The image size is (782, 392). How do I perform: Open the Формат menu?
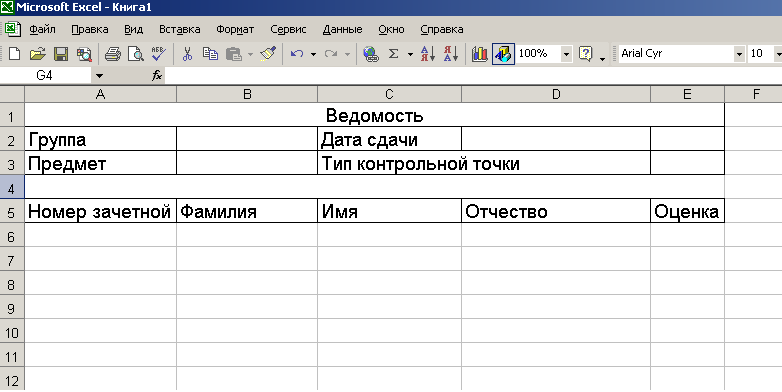tap(235, 29)
